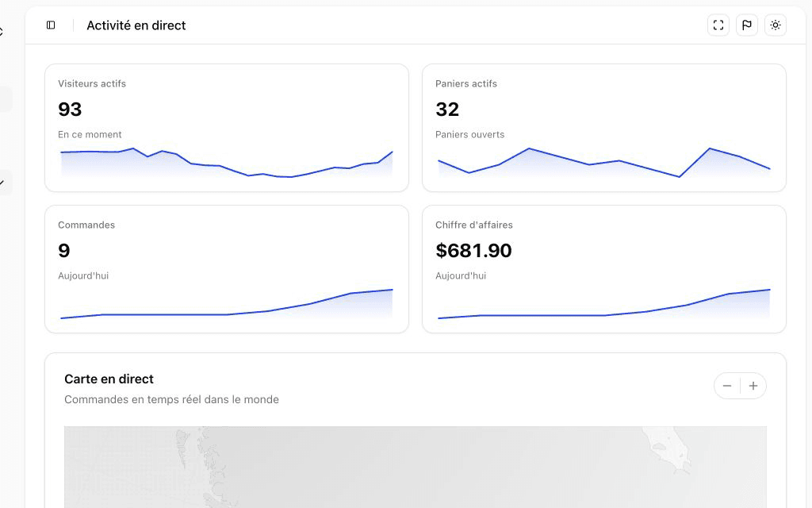Open fullscreen mode with the expand icon
The height and width of the screenshot is (508, 812).
[718, 25]
